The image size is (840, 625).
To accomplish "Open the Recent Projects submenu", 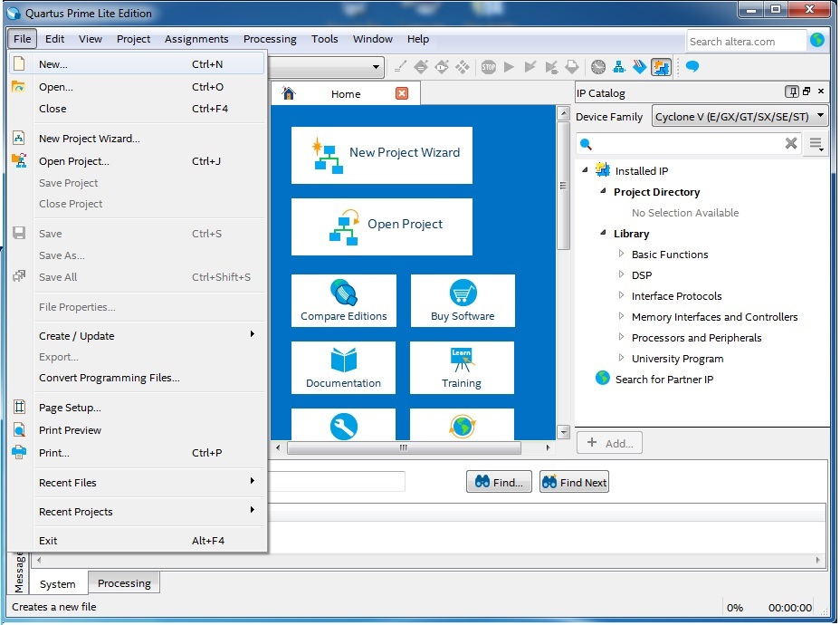I will 138,512.
